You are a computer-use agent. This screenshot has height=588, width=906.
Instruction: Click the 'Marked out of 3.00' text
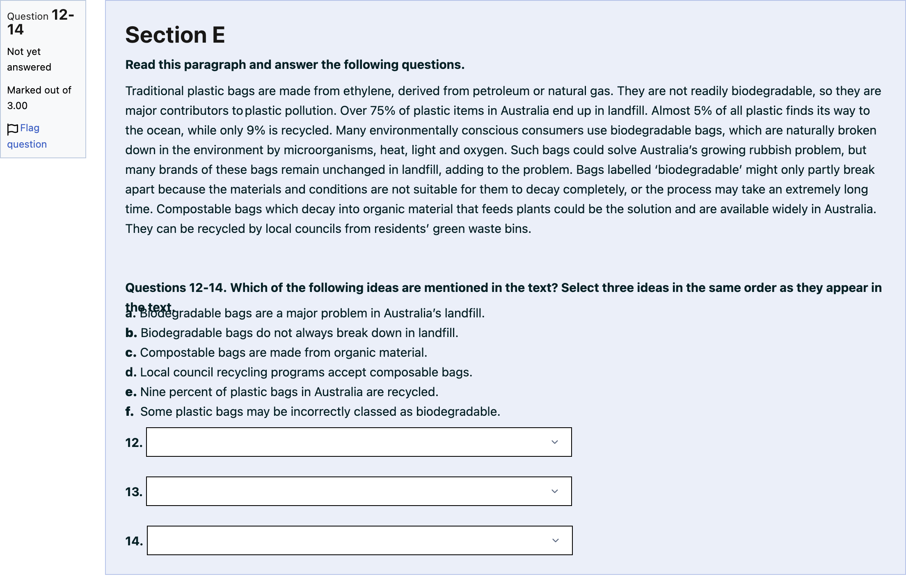[39, 98]
